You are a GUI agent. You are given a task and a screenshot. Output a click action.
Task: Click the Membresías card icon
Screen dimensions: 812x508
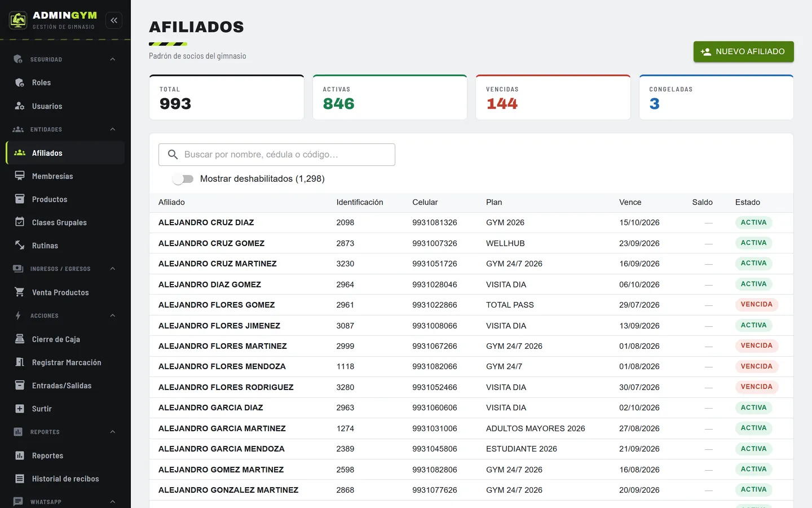click(20, 176)
